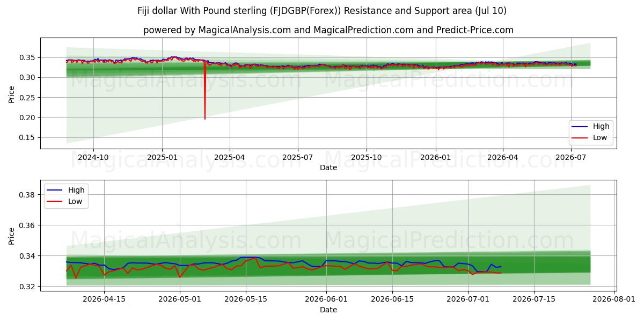Click the 2026-07-15 date tick label
The image size is (644, 322).
click(534, 299)
